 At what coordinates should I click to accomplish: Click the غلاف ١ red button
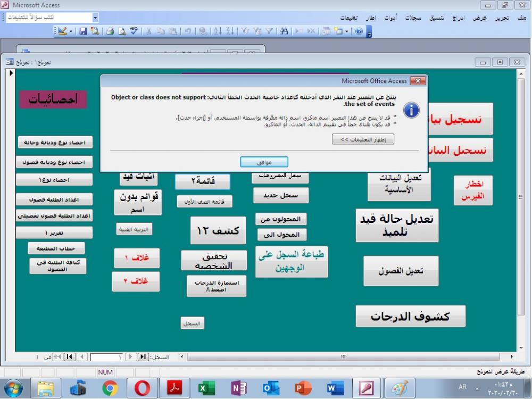[x=137, y=258]
